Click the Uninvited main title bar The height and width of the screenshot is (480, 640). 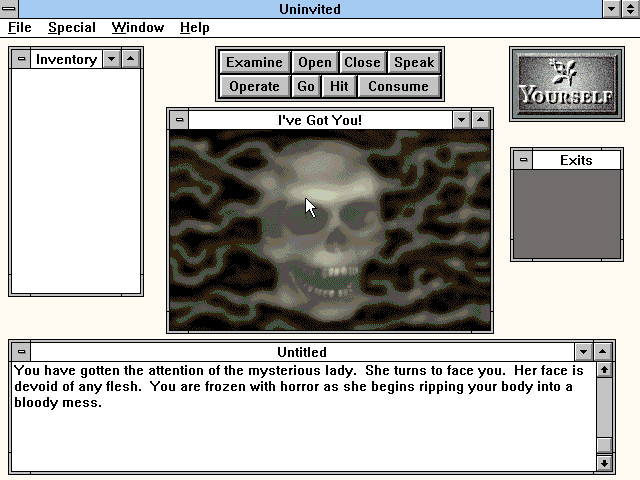pos(310,9)
